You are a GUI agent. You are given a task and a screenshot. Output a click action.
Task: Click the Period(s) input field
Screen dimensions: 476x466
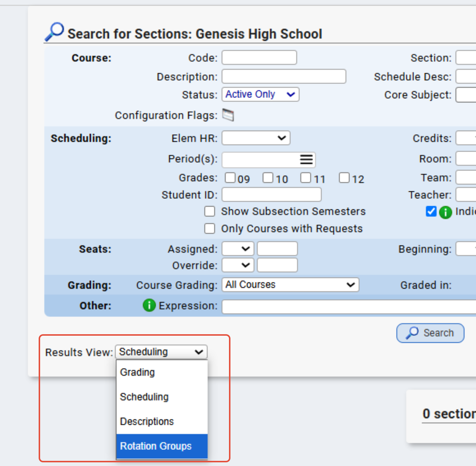pyautogui.click(x=261, y=159)
